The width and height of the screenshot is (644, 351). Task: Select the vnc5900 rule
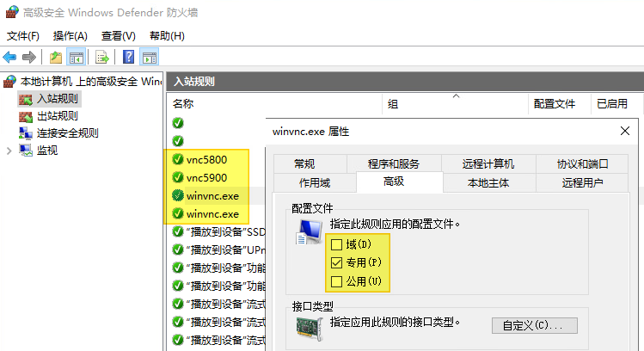coord(206,177)
